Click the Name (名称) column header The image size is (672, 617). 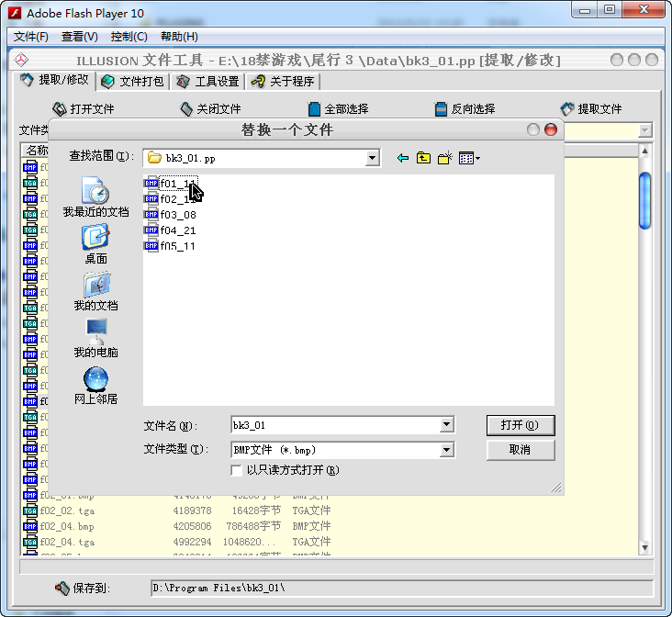[36, 150]
